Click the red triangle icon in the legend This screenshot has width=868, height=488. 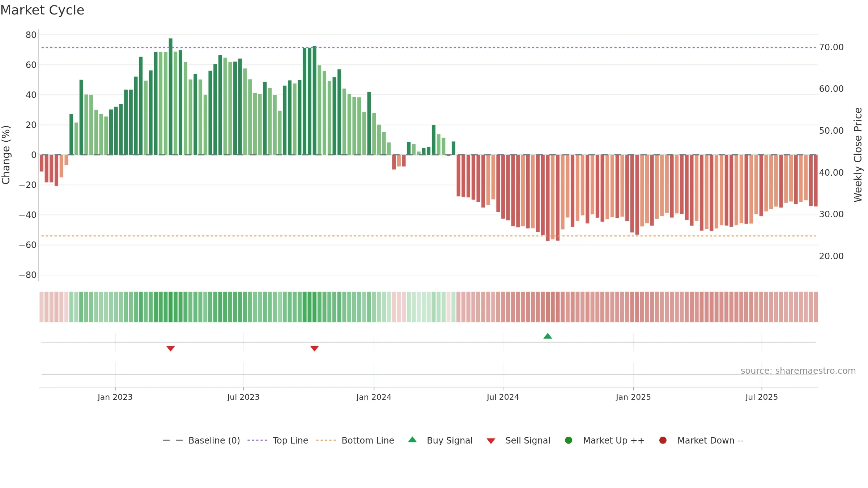coord(491,441)
